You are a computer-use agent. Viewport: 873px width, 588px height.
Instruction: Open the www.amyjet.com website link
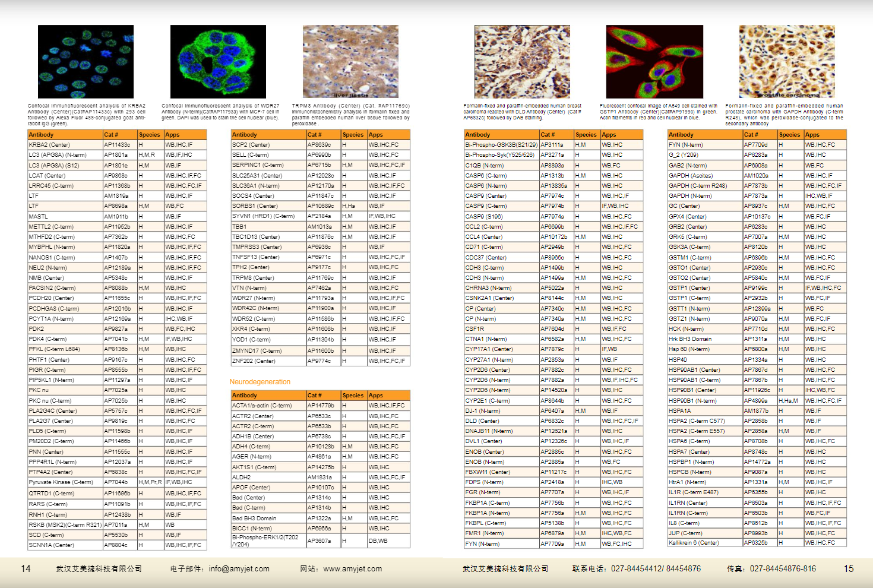click(352, 569)
